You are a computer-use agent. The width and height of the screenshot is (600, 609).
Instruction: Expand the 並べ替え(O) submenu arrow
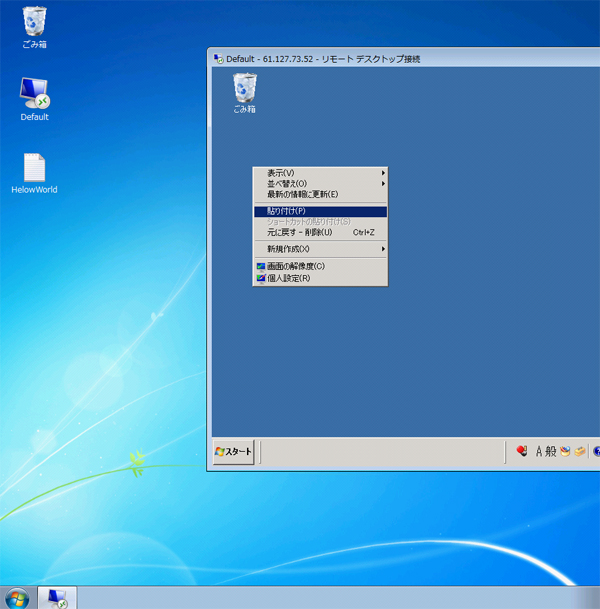pos(383,183)
